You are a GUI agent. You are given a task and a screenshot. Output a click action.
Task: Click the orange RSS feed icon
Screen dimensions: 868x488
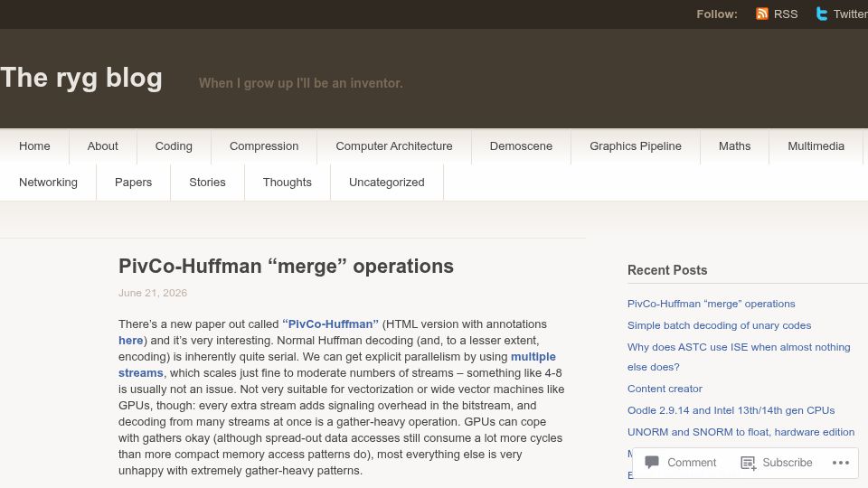tap(761, 14)
